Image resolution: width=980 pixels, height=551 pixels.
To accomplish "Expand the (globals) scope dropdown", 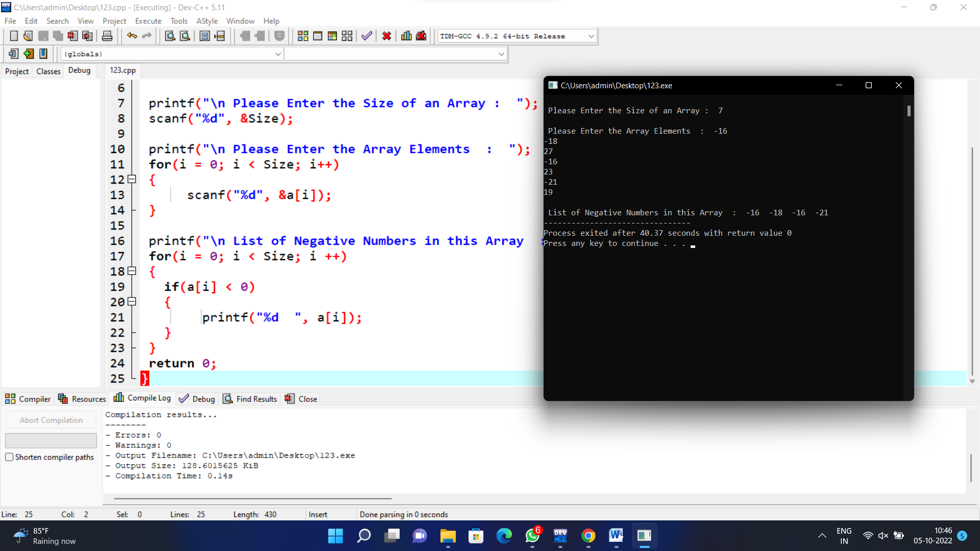I will pos(278,54).
